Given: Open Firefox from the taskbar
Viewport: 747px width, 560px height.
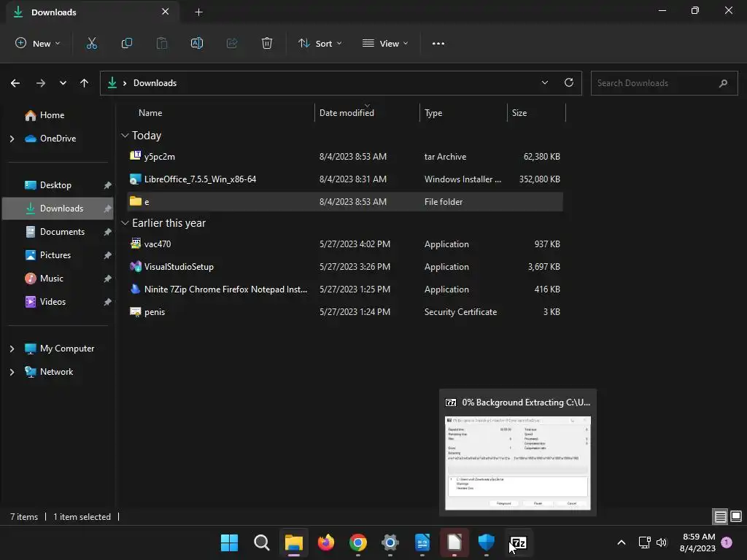Looking at the screenshot, I should [x=326, y=542].
